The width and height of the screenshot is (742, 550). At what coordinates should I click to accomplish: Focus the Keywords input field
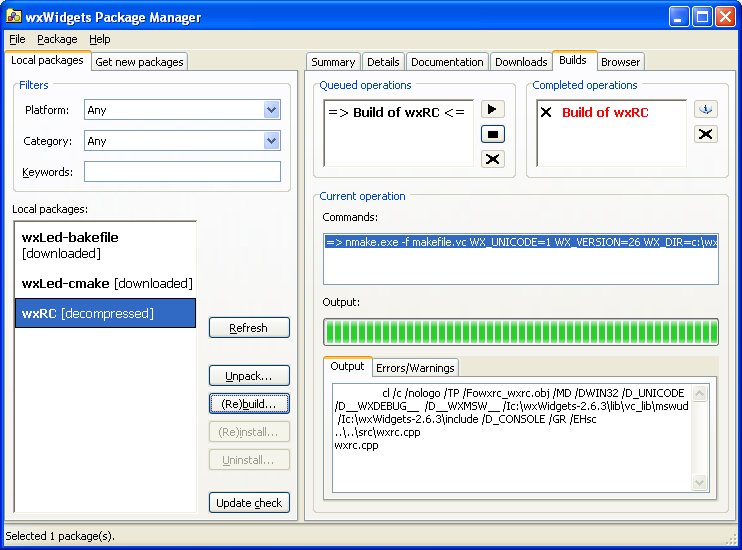point(182,171)
